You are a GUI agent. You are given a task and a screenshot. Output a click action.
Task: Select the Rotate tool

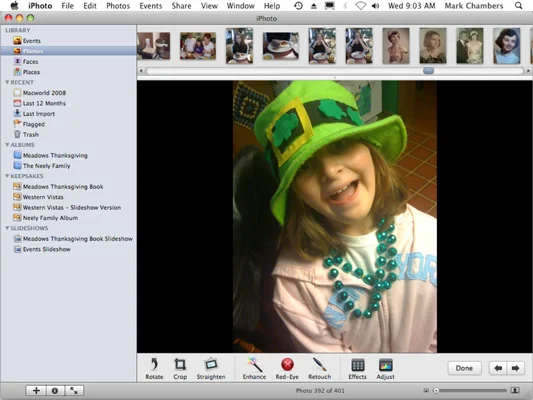pos(154,368)
